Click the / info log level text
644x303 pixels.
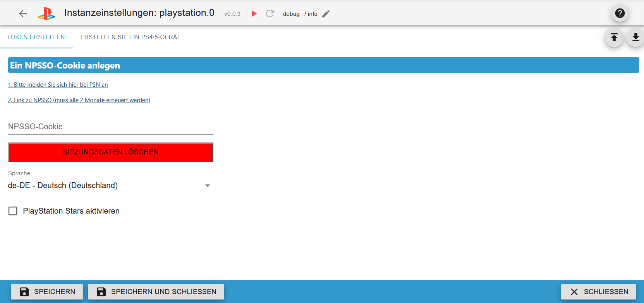coord(311,14)
